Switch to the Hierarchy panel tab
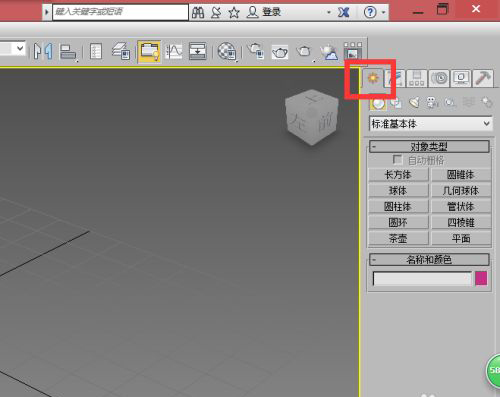Viewport: 500px width, 397px height. (417, 78)
